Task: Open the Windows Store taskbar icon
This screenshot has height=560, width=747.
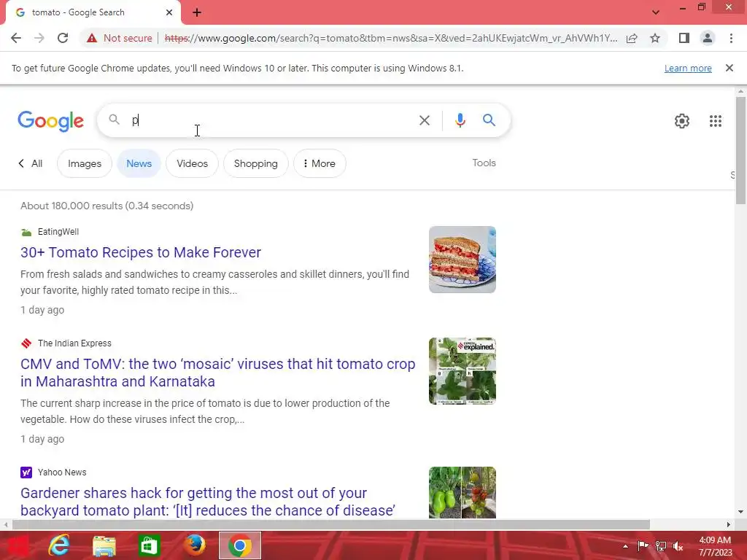Action: pyautogui.click(x=149, y=545)
